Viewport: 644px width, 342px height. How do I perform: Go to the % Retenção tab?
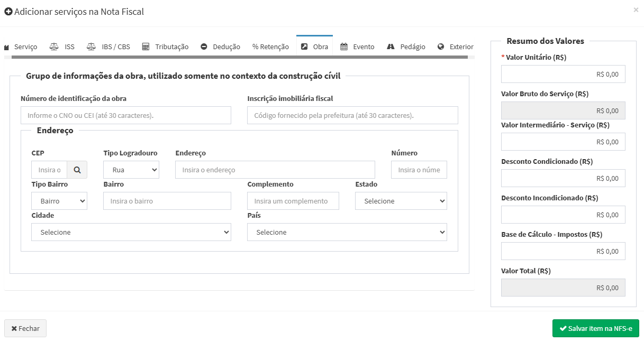coord(270,47)
